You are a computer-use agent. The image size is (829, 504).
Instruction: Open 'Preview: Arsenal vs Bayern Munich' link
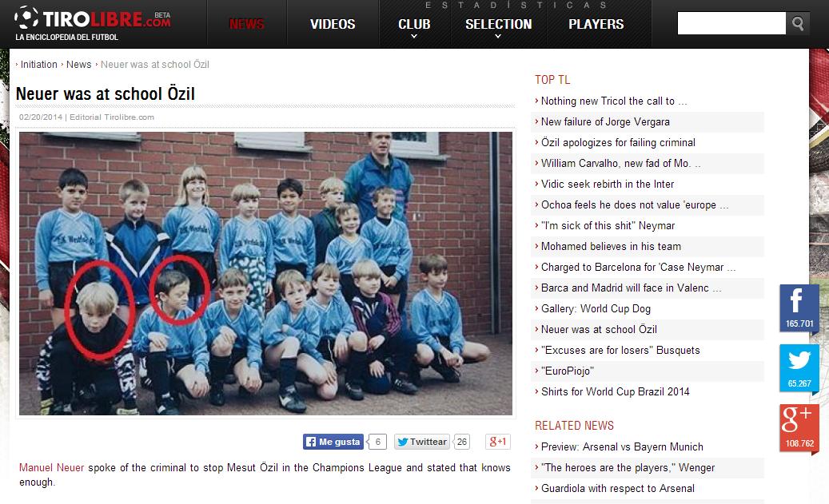point(622,447)
